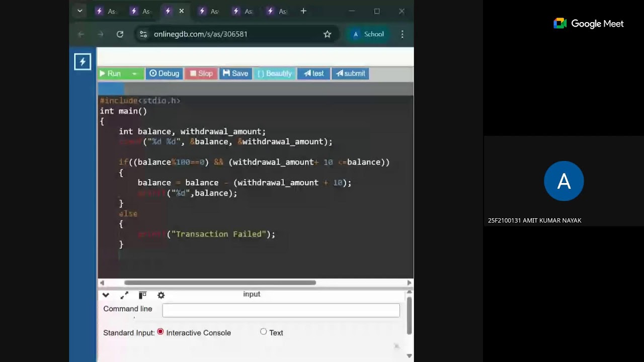Open the Run dropdown arrow

134,73
